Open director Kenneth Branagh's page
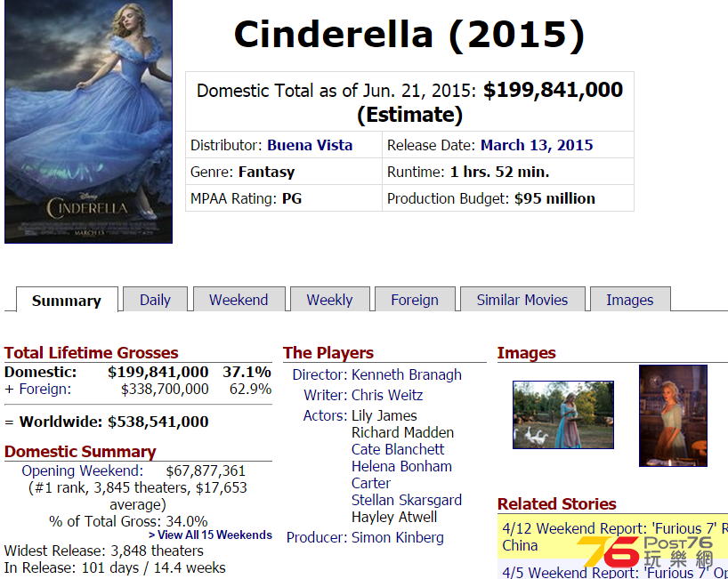Viewport: 728px width, 579px height. 407,374
